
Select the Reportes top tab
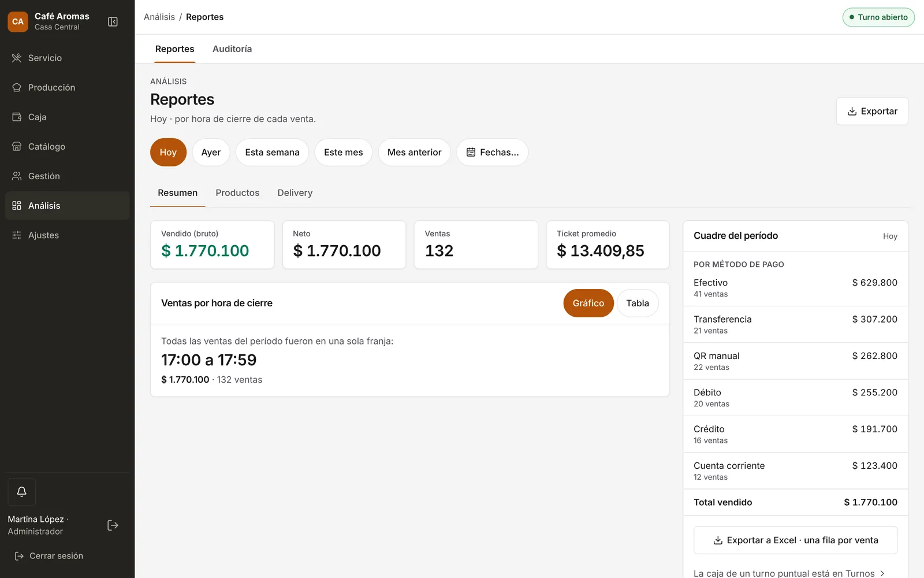click(174, 49)
